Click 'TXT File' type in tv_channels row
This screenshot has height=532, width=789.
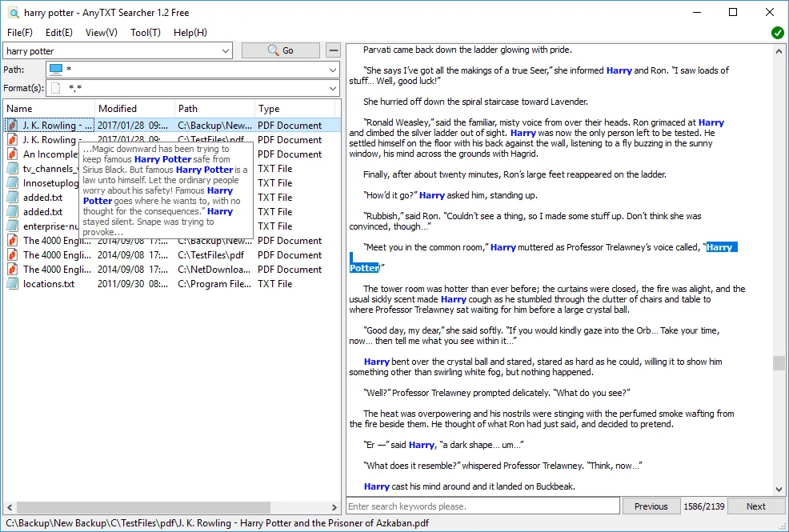(x=274, y=169)
